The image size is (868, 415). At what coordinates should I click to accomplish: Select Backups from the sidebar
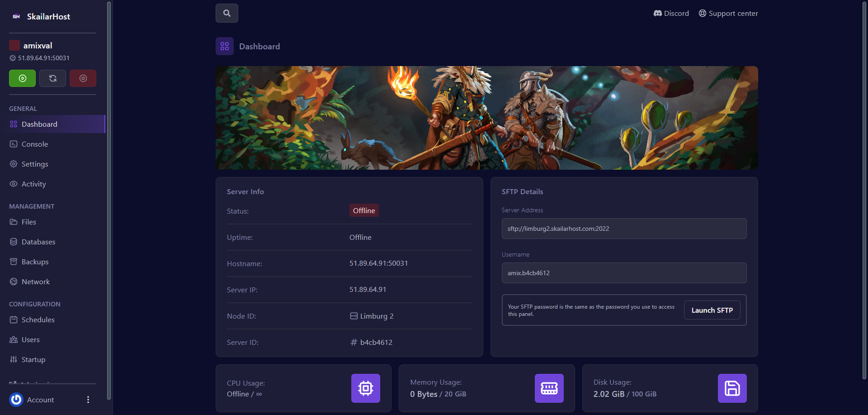(x=35, y=262)
